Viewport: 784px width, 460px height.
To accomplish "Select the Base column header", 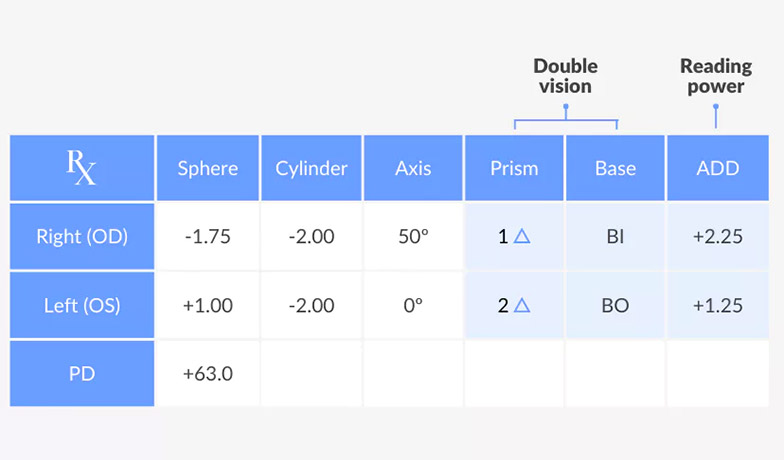I will click(616, 168).
